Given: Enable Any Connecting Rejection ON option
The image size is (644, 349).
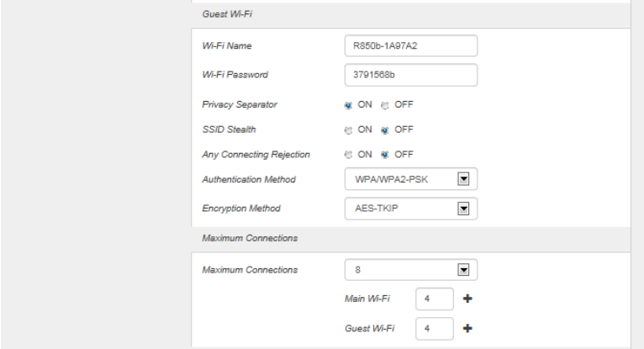Looking at the screenshot, I should [x=349, y=155].
